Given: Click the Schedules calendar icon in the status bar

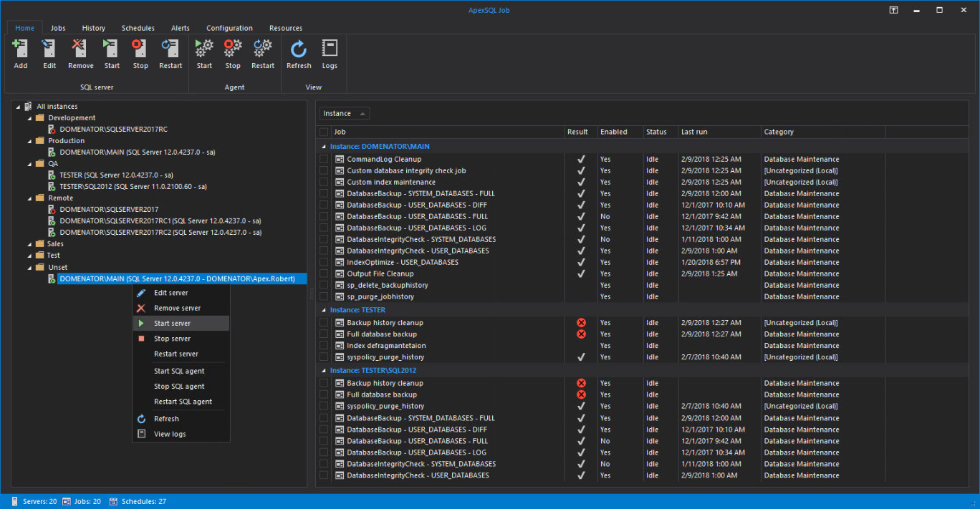Looking at the screenshot, I should 113,502.
